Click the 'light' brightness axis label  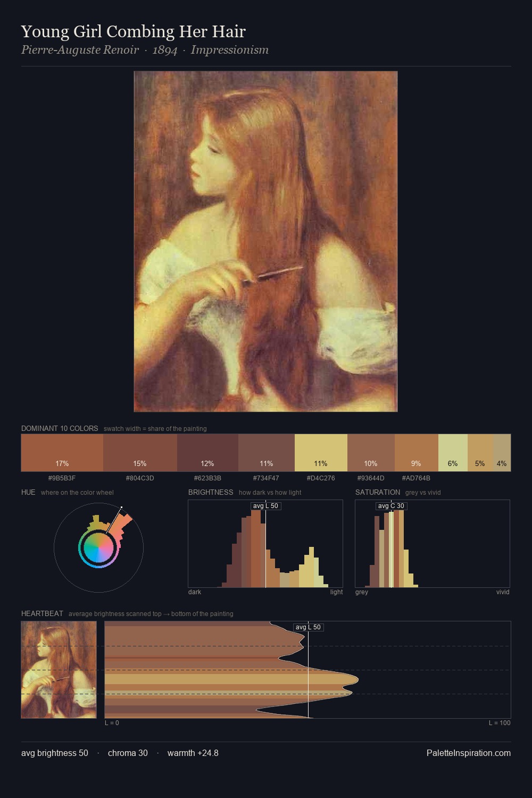pos(336,592)
